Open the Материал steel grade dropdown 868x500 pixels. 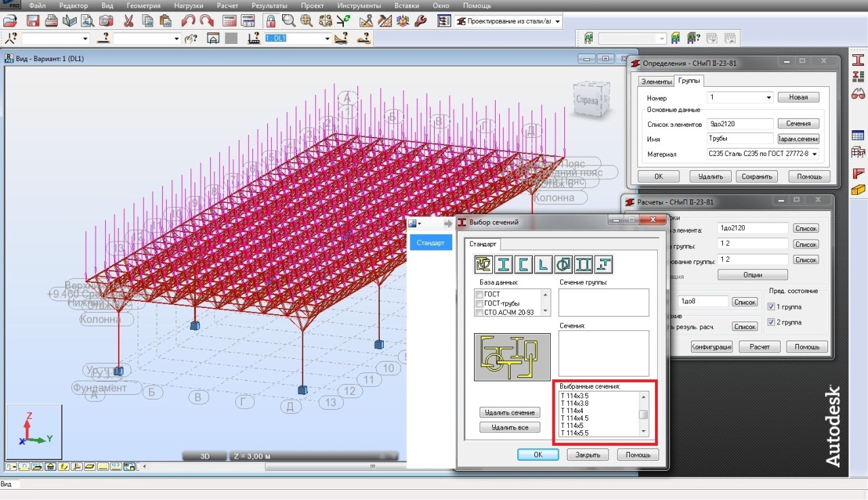[x=814, y=154]
